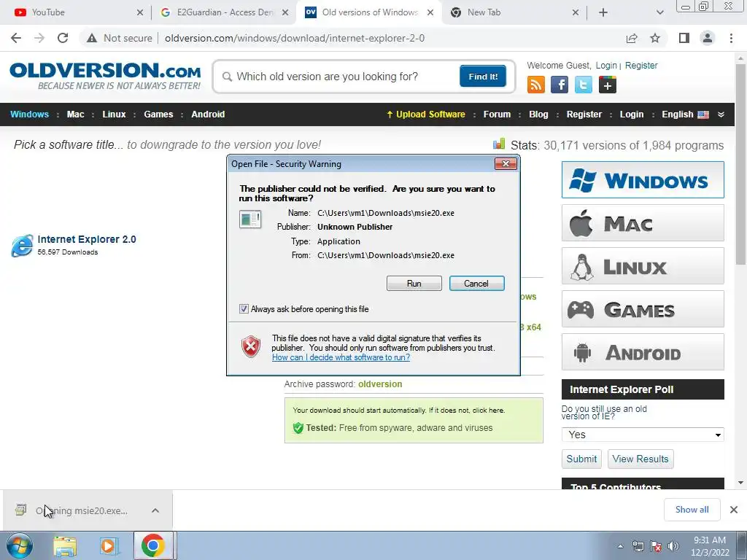Open the poll answer Yes dropdown
747x560 pixels.
point(643,435)
